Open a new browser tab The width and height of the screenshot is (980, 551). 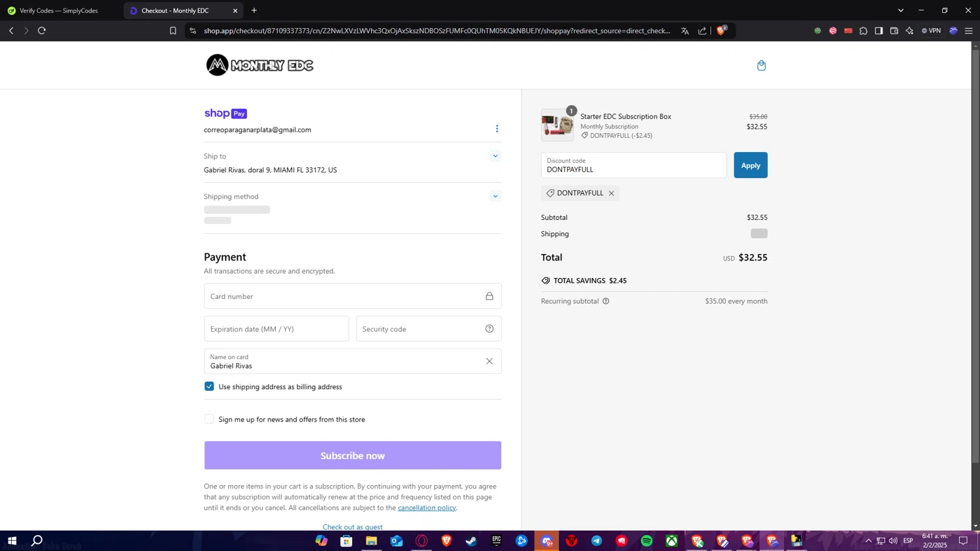pyautogui.click(x=254, y=10)
